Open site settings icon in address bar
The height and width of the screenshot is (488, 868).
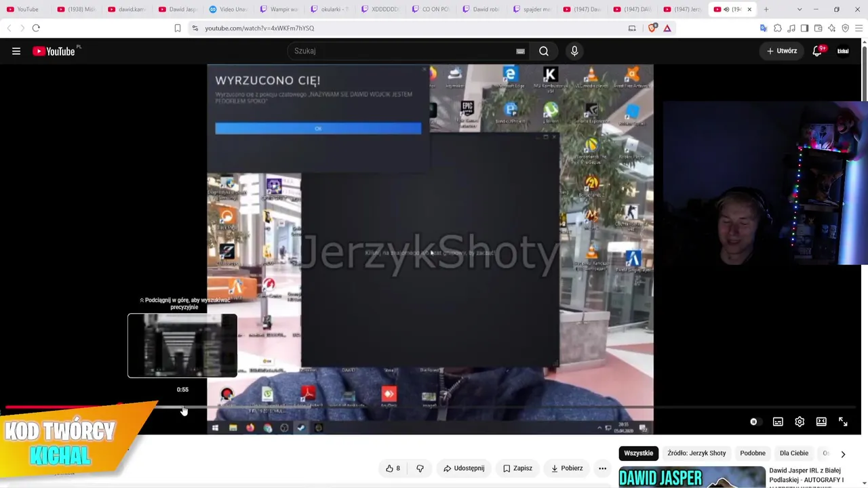point(195,28)
